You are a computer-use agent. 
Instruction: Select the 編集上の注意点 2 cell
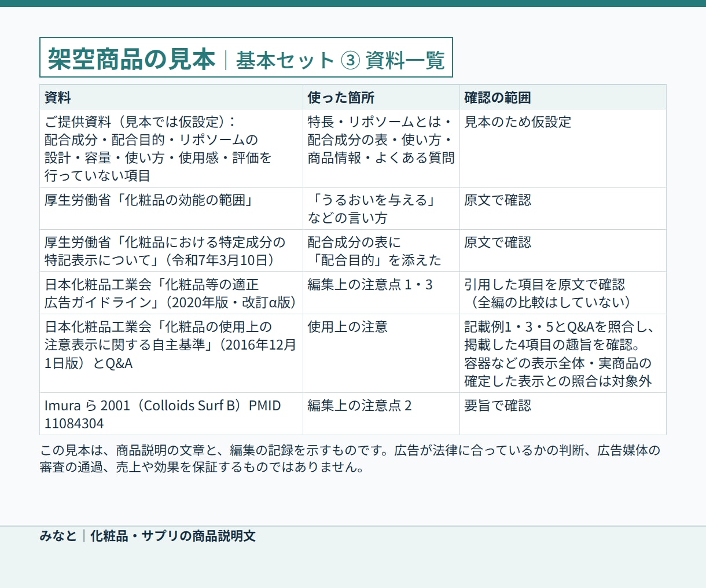coord(381,414)
